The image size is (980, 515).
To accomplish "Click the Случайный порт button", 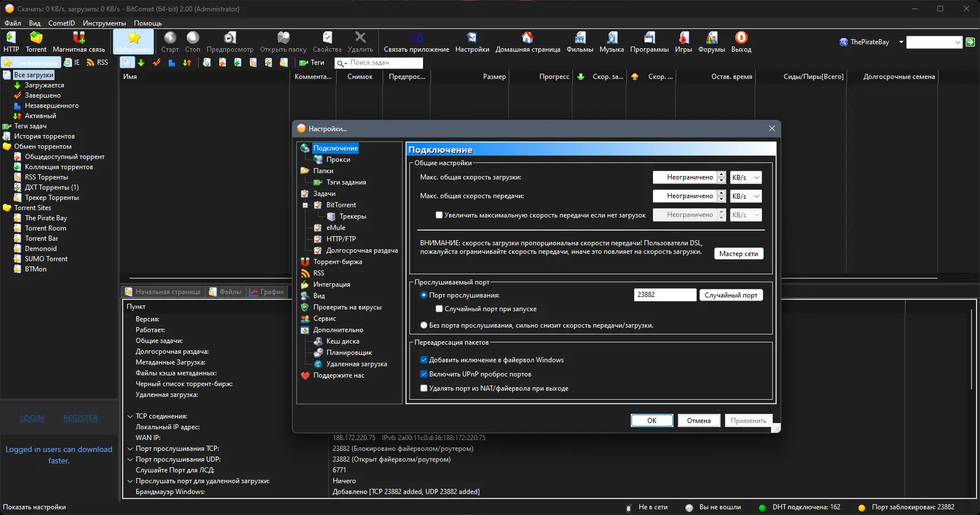I will coord(731,295).
